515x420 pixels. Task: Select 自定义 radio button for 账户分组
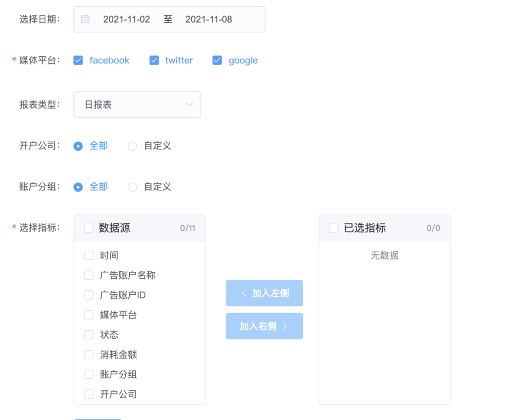tap(132, 186)
